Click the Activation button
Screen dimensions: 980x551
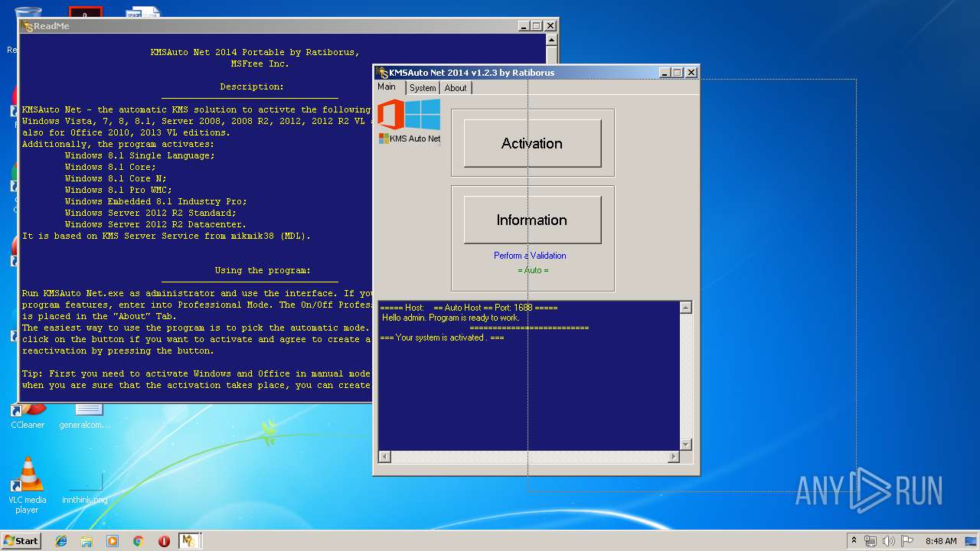(x=532, y=143)
